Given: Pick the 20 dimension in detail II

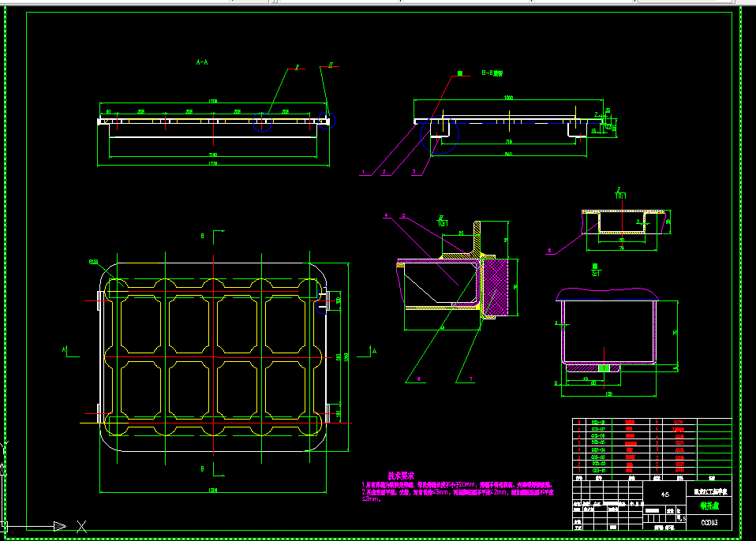Looking at the screenshot, I should (461, 233).
